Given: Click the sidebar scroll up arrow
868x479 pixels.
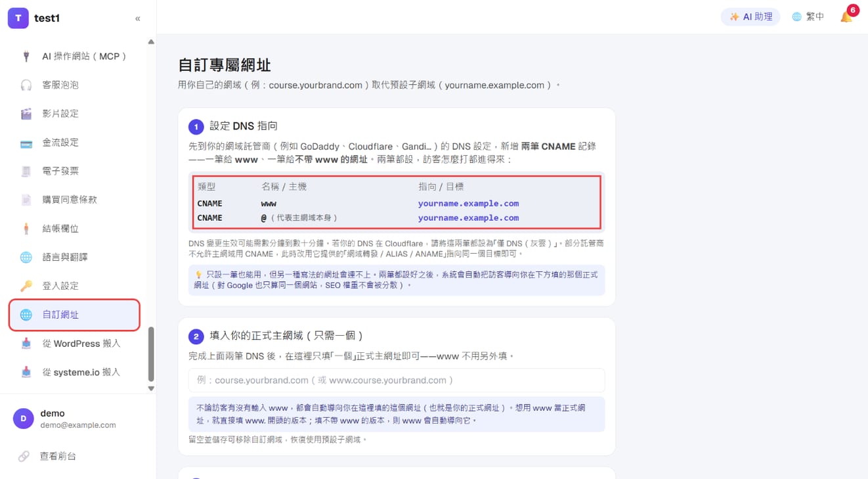Looking at the screenshot, I should 151,42.
